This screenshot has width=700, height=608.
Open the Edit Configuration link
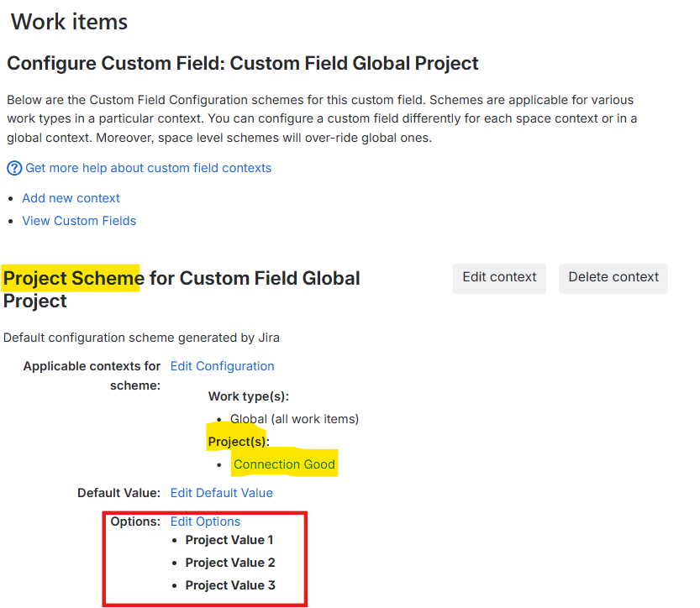click(222, 366)
